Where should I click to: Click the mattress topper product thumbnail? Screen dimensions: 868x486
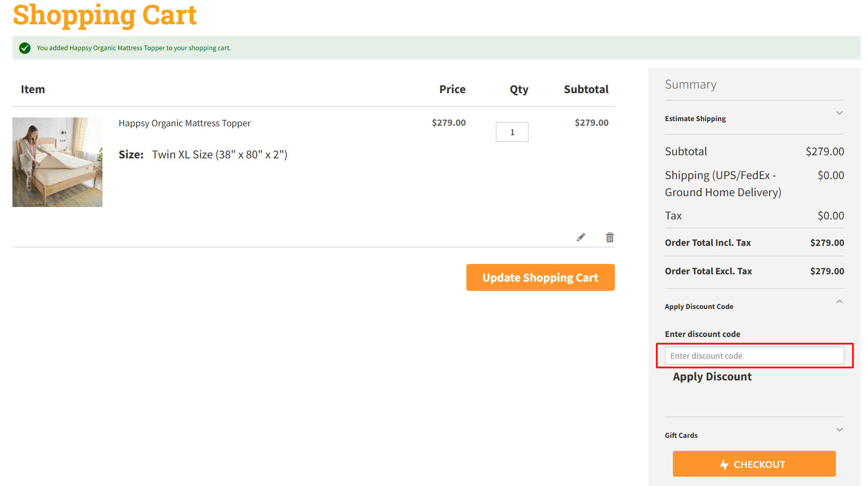[x=57, y=162]
